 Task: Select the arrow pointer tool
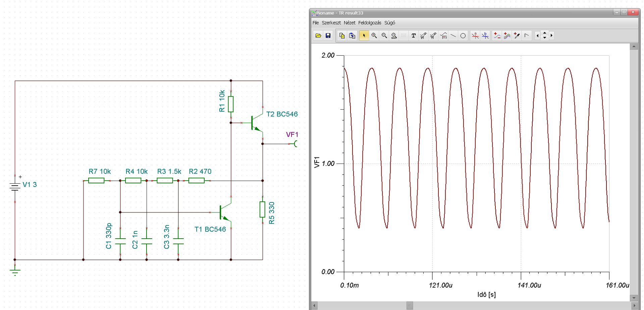click(x=364, y=36)
